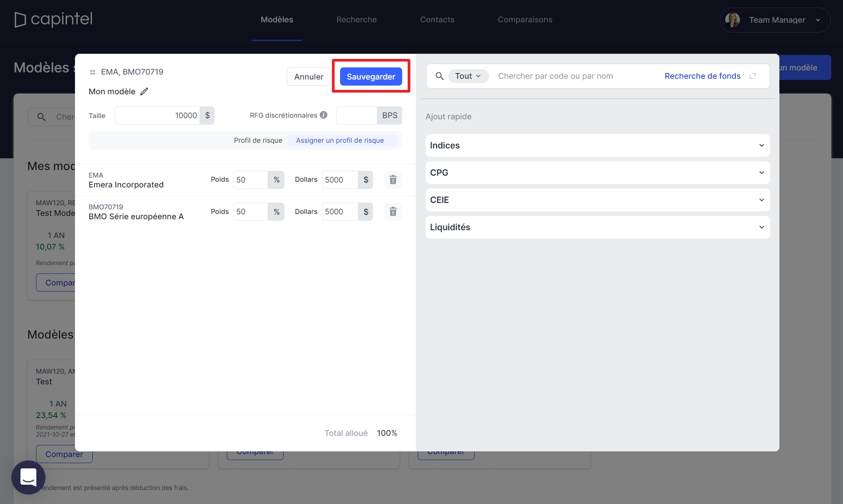Open the Team Manager user menu
Screen dimensions: 843x504
coord(775,20)
